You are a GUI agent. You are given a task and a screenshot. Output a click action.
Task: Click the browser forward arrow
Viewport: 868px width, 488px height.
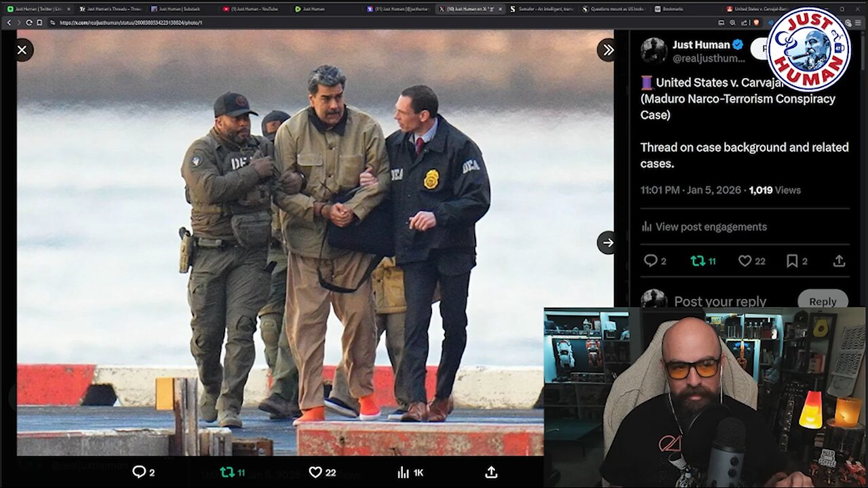19,22
